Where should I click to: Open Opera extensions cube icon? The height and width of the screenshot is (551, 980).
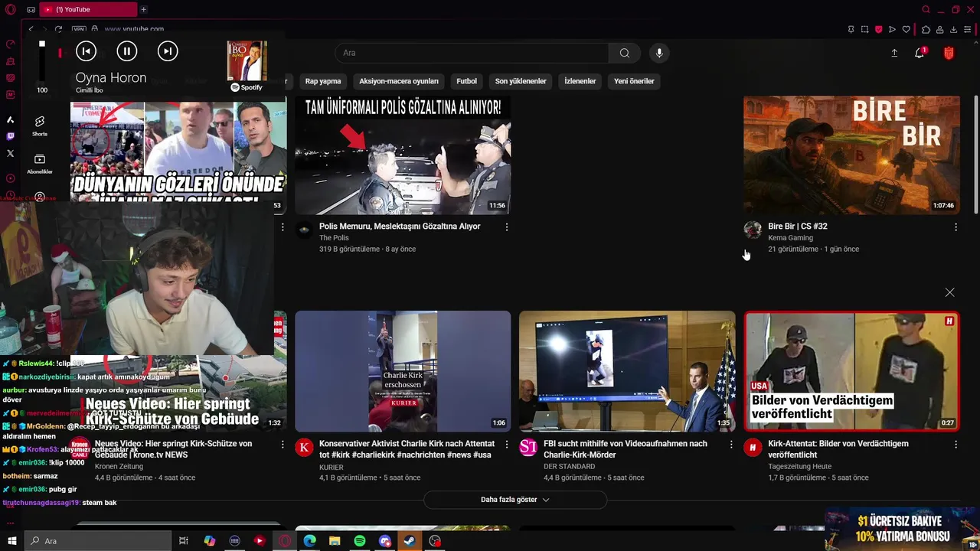pyautogui.click(x=926, y=29)
